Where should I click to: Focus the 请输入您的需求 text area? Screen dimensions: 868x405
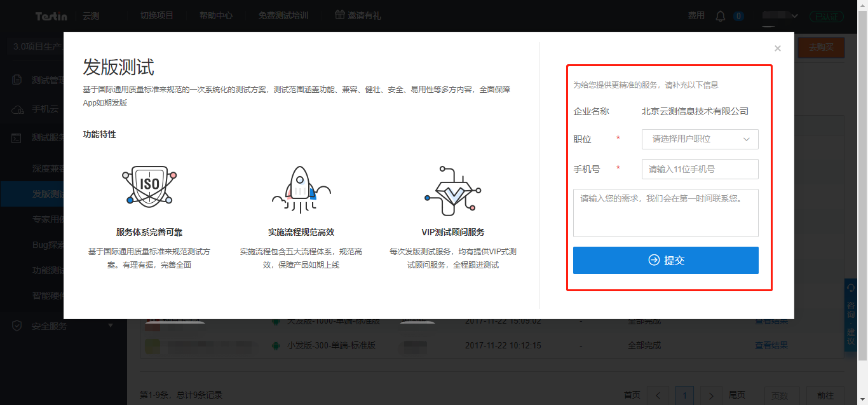point(666,213)
